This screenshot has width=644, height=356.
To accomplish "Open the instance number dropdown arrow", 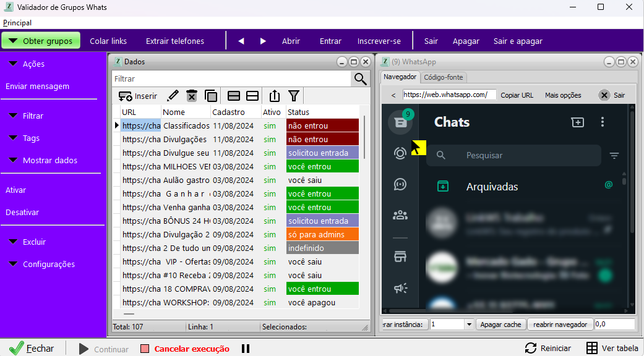I will tap(469, 324).
